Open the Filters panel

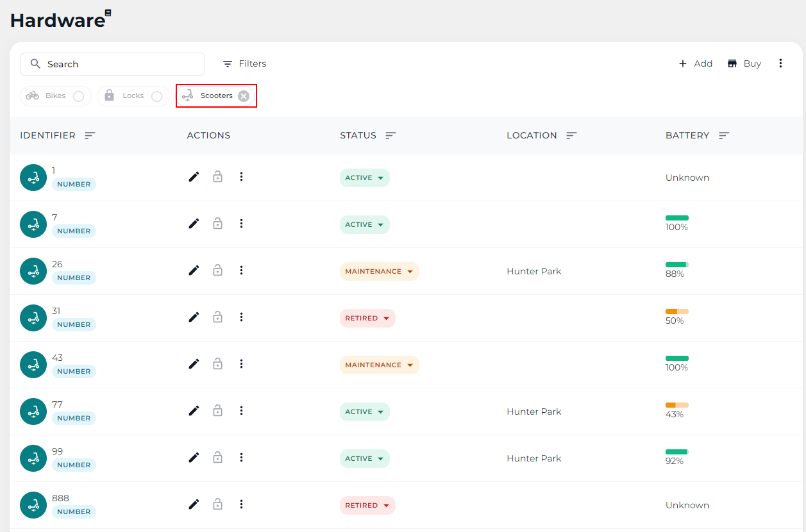[244, 63]
